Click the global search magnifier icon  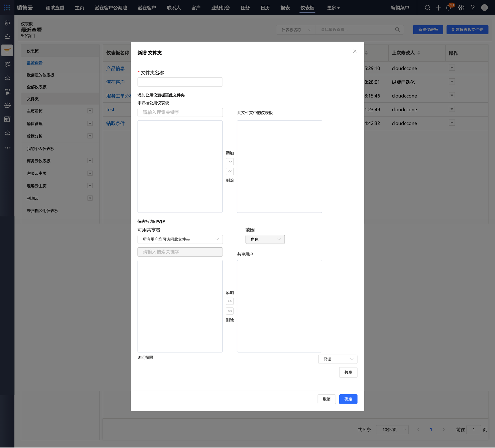click(427, 8)
